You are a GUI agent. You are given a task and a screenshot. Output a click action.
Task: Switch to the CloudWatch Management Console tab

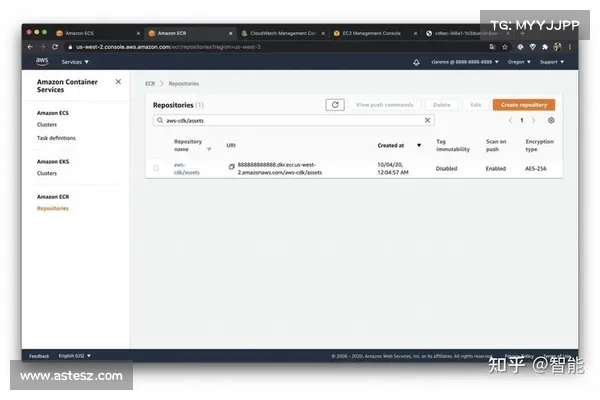pyautogui.click(x=282, y=33)
